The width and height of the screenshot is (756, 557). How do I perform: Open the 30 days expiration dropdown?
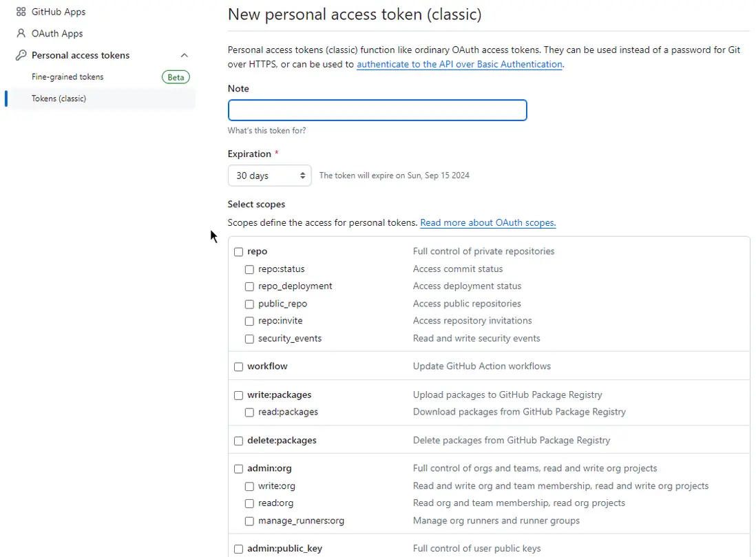pyautogui.click(x=269, y=176)
